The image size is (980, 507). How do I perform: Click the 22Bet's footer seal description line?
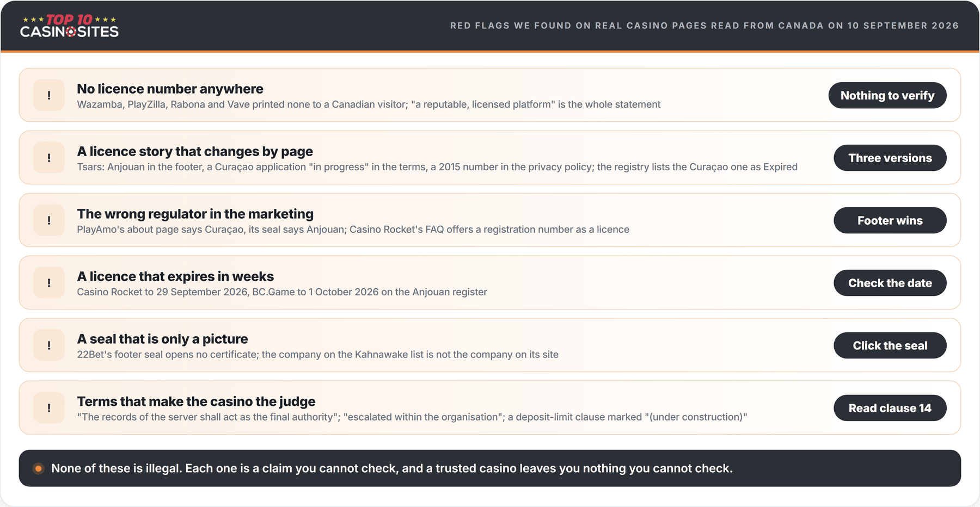click(317, 355)
